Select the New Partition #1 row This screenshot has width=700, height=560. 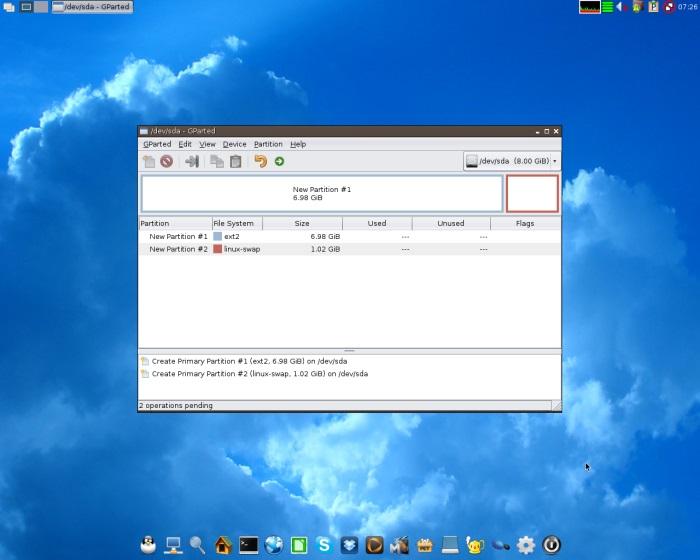click(x=350, y=236)
